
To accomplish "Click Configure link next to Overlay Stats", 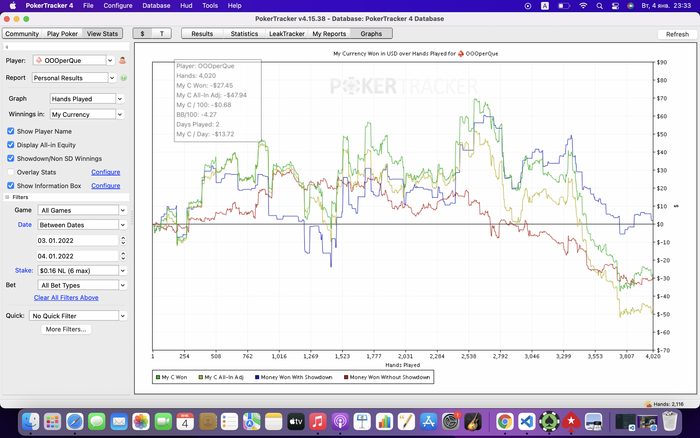I will point(106,172).
